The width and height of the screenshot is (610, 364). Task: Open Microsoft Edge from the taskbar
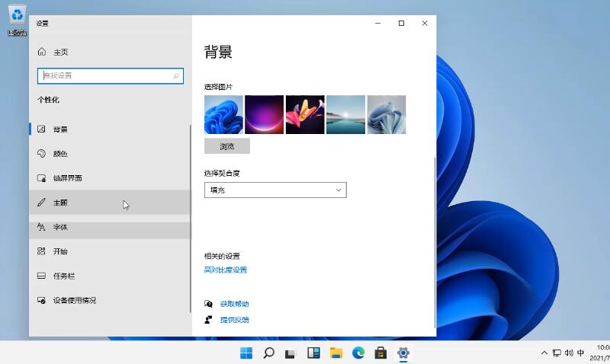tap(358, 353)
